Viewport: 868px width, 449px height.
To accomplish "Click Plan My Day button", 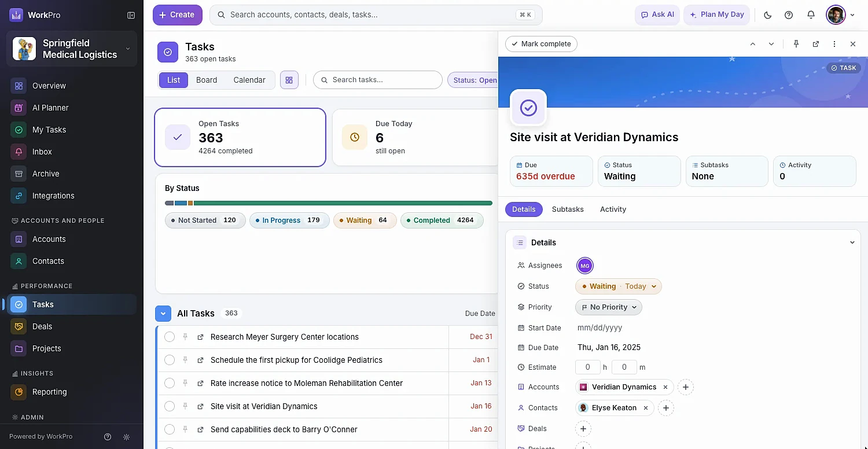I will click(717, 15).
